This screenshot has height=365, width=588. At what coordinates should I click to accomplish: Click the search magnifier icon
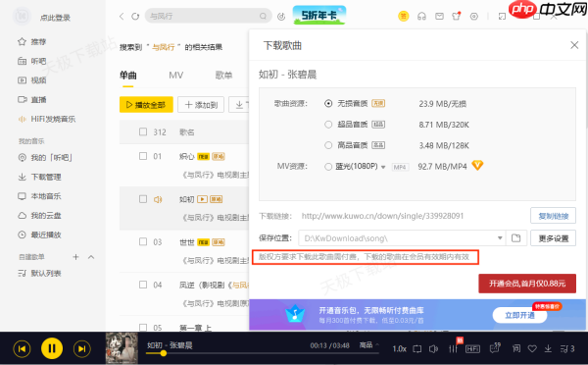click(263, 16)
